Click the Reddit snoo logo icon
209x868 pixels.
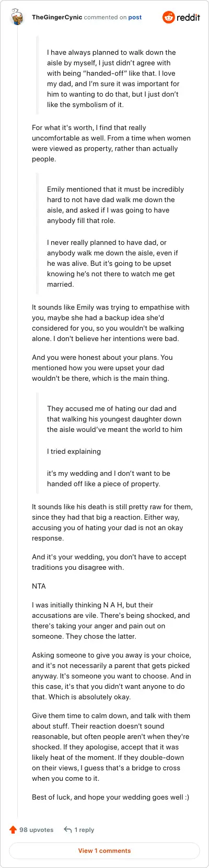pos(168,17)
